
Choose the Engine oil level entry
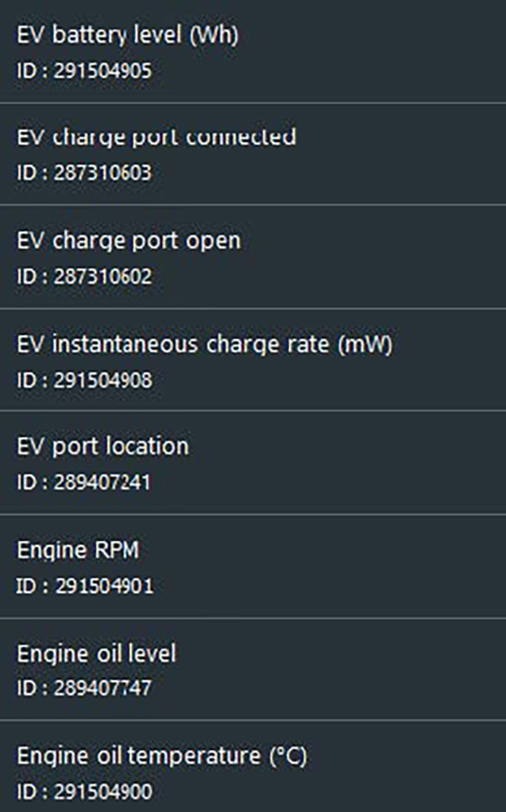[x=253, y=669]
